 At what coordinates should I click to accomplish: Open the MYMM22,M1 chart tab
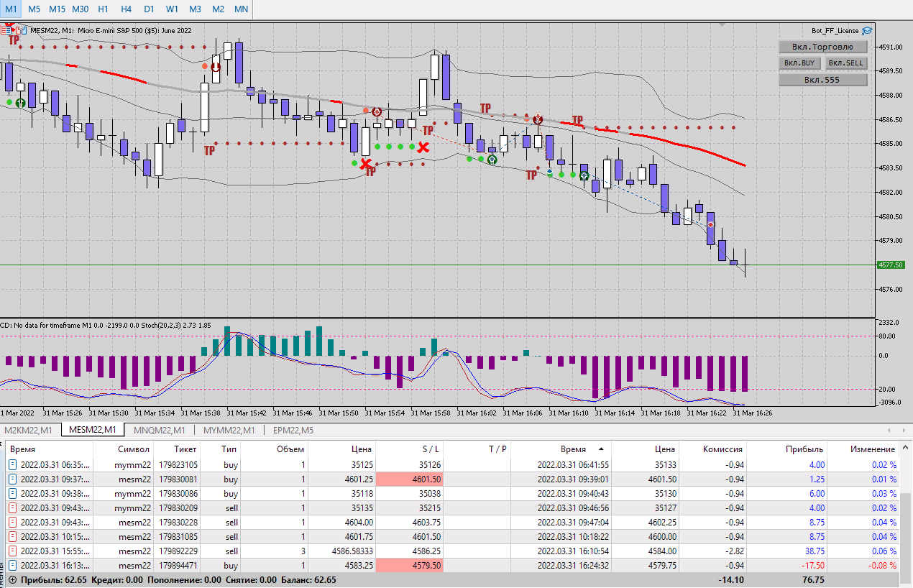tap(229, 430)
